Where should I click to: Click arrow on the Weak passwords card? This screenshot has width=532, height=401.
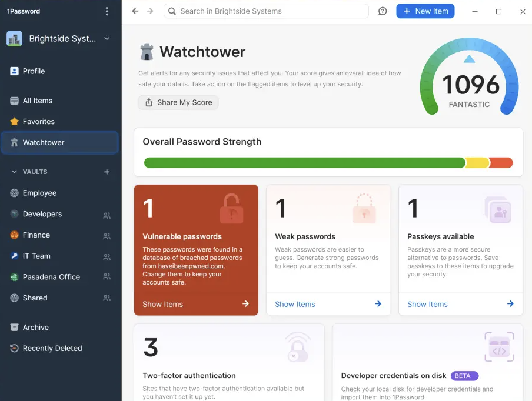coord(378,304)
